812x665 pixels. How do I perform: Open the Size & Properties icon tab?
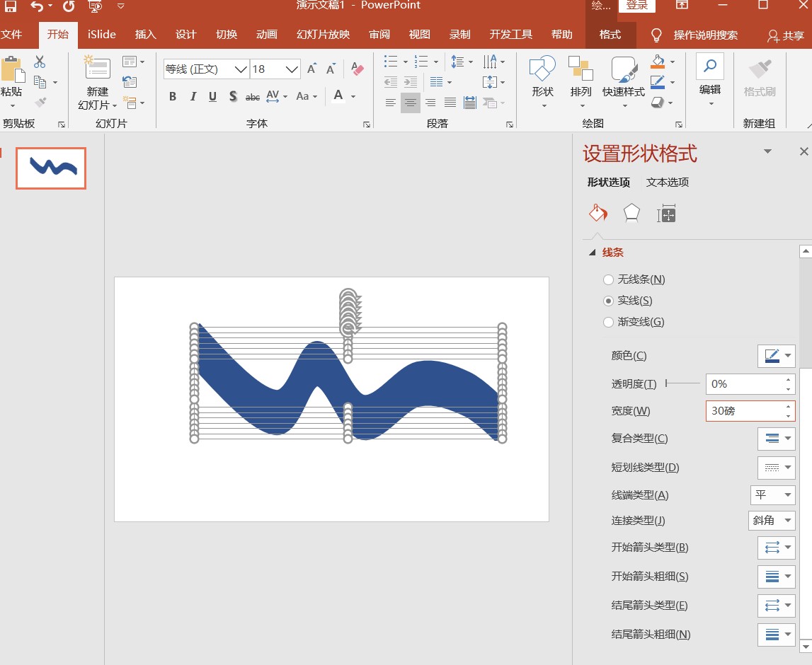(666, 214)
